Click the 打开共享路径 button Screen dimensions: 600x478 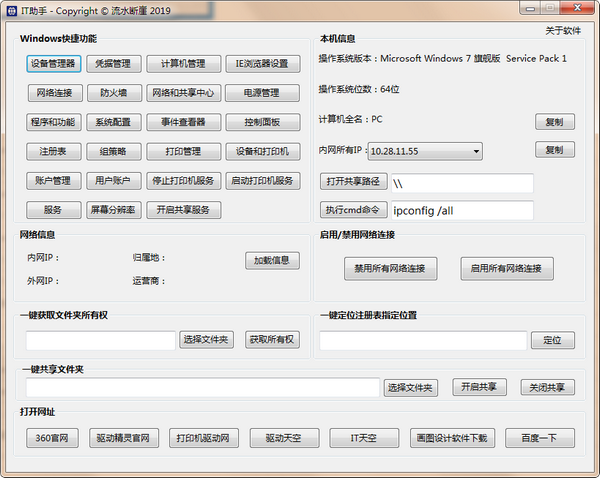pyautogui.click(x=352, y=182)
